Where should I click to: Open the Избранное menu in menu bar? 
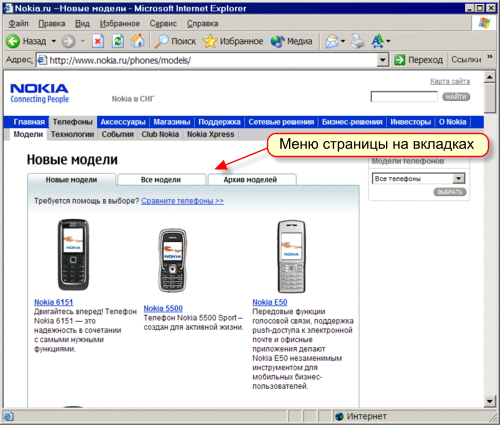pos(120,24)
